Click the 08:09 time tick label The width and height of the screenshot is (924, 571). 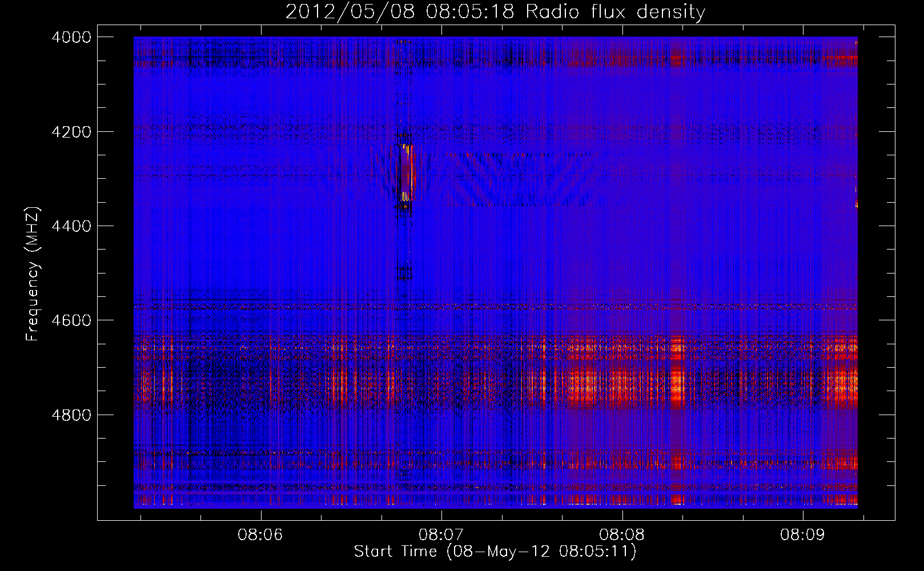pos(803,535)
